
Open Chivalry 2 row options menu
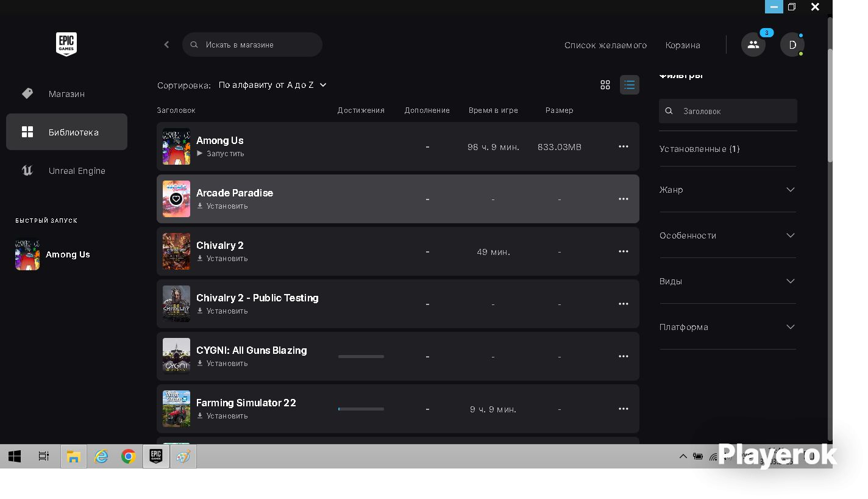624,251
